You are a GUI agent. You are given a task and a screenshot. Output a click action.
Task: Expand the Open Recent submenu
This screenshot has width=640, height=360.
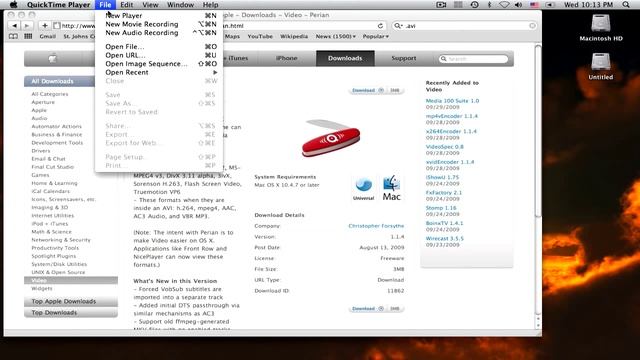(159, 72)
